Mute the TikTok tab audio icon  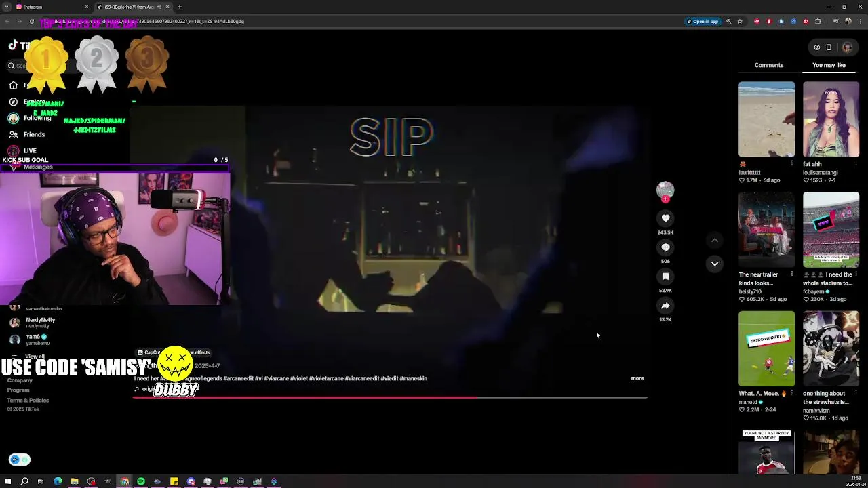click(159, 7)
